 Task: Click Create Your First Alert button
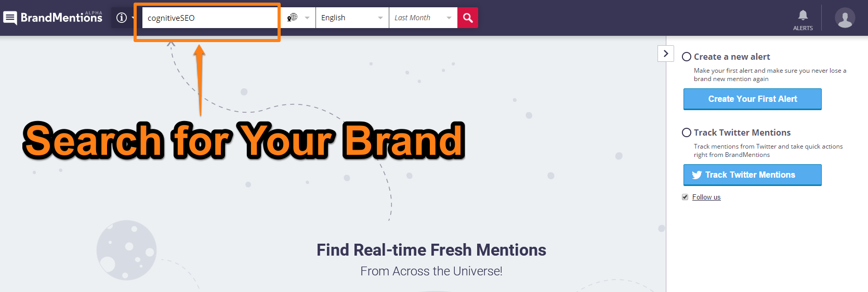pyautogui.click(x=753, y=99)
